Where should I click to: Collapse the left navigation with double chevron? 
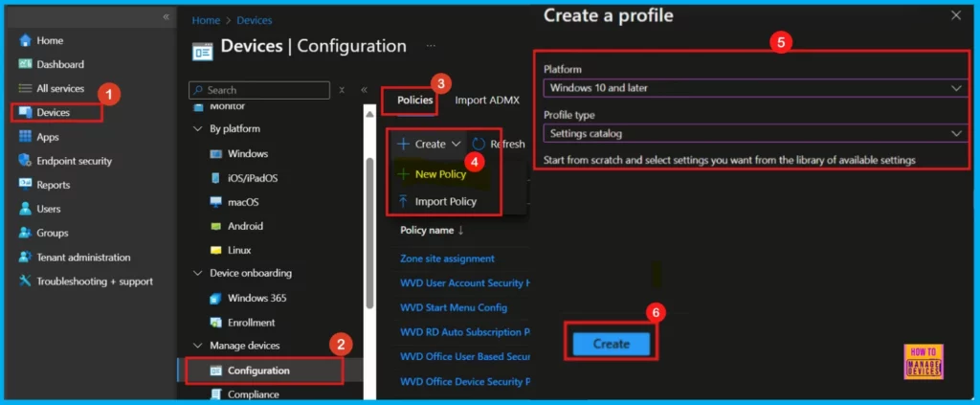[x=166, y=17]
